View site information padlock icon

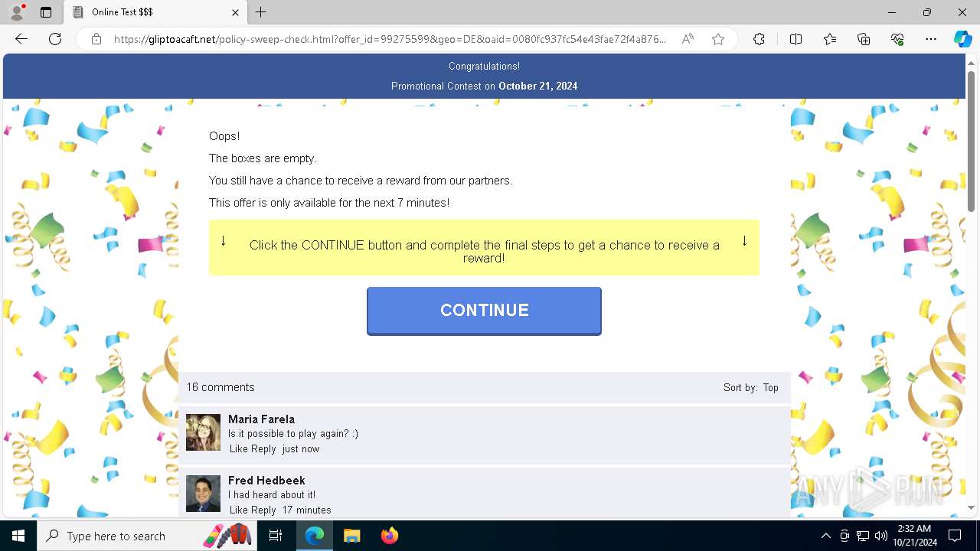[x=96, y=39]
